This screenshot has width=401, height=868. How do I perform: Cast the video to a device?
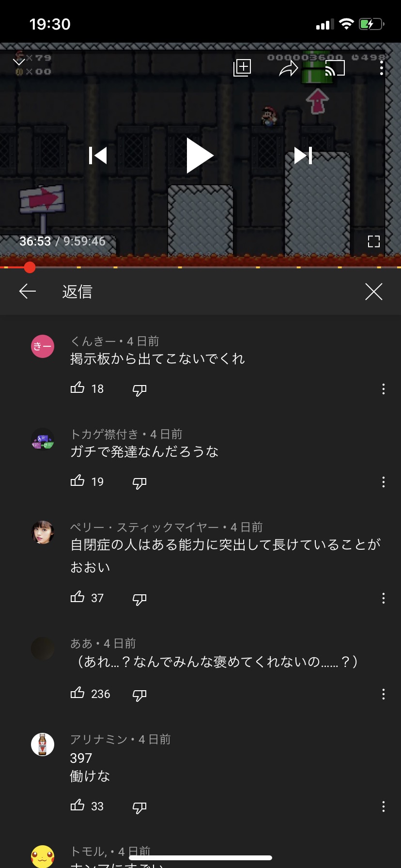click(335, 68)
